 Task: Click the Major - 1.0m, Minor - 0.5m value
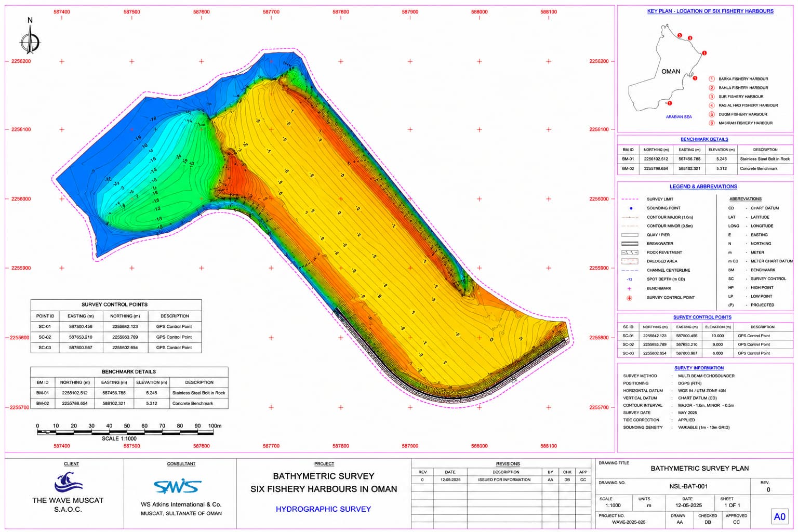click(x=706, y=405)
